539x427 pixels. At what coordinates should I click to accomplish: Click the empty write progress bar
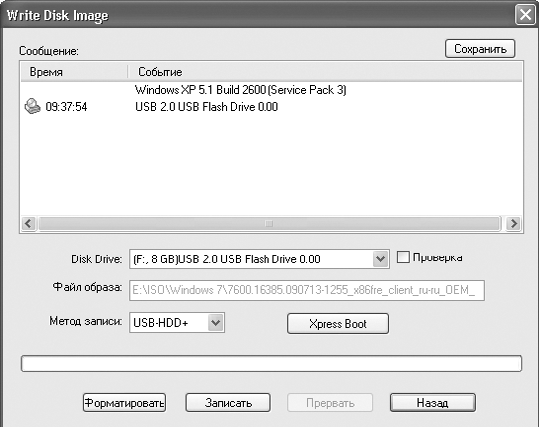(271, 364)
